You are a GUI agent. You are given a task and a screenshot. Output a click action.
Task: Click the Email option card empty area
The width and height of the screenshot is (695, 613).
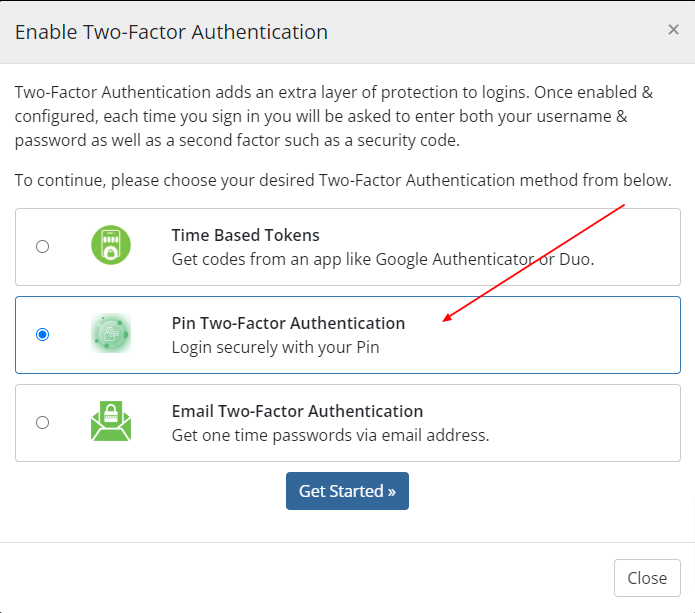coord(585,423)
